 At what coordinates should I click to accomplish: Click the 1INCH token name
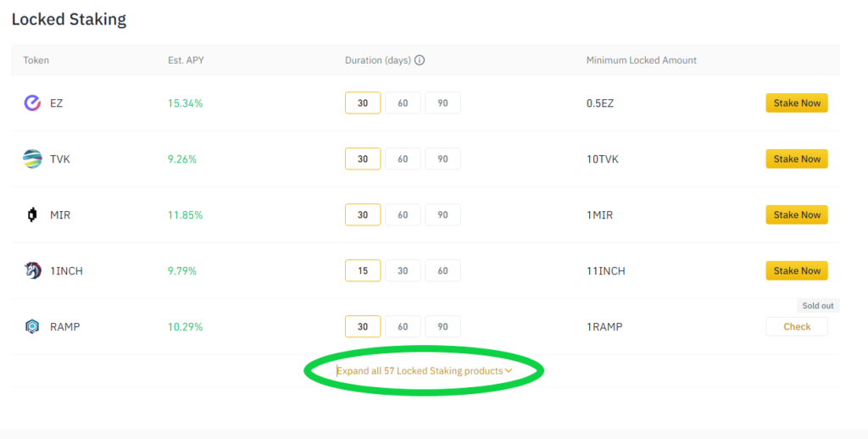pyautogui.click(x=66, y=270)
